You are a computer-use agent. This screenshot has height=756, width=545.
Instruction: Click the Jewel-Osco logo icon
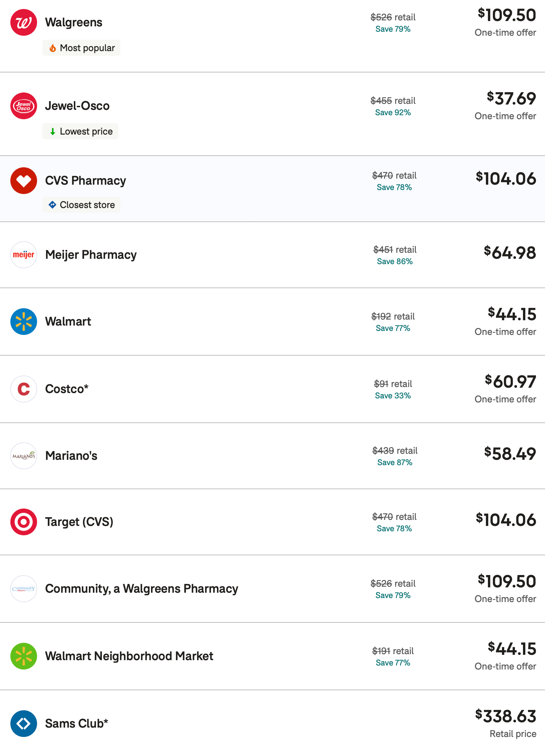click(24, 106)
